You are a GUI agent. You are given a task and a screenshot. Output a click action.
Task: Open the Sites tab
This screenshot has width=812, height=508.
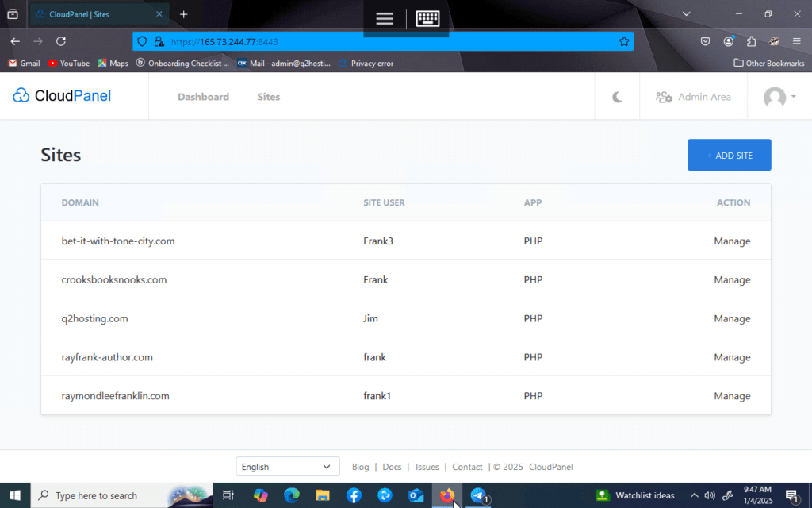(268, 97)
